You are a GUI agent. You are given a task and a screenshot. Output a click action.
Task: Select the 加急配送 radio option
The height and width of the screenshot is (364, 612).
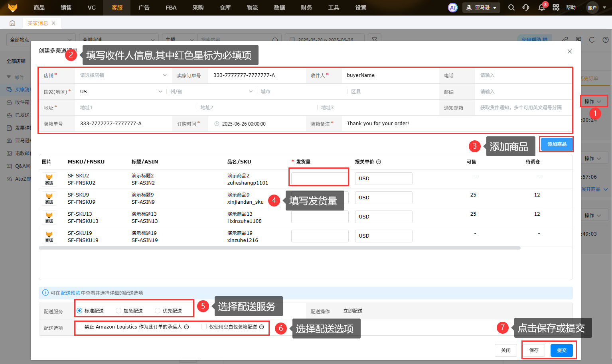[x=118, y=311]
